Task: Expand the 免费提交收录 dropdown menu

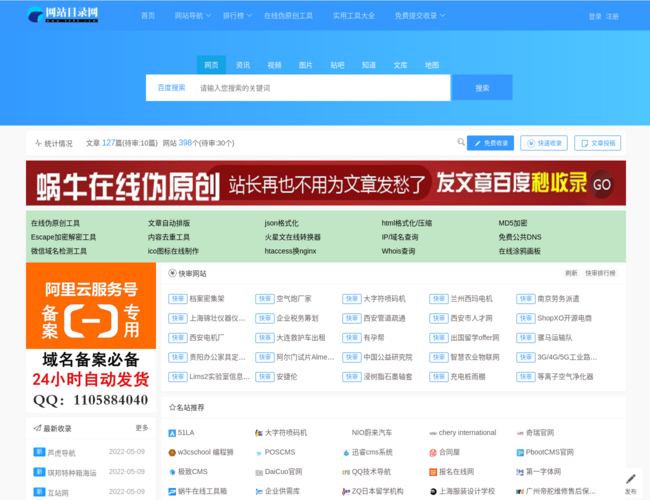Action: tap(420, 16)
